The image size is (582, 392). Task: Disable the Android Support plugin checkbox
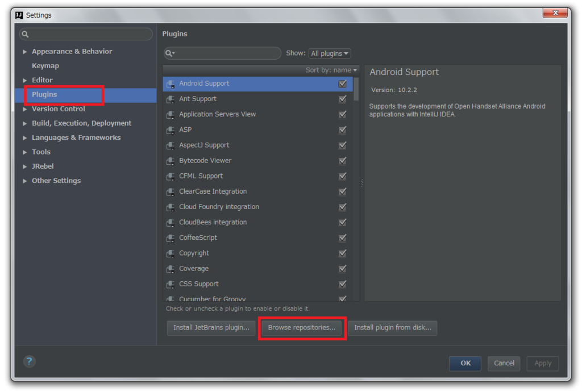343,84
